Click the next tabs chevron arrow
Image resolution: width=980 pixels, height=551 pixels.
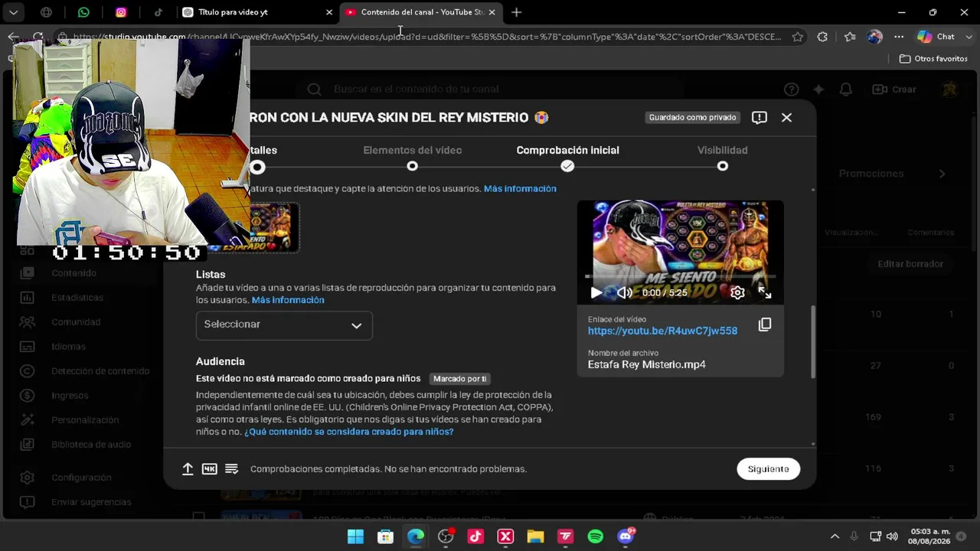click(x=942, y=174)
